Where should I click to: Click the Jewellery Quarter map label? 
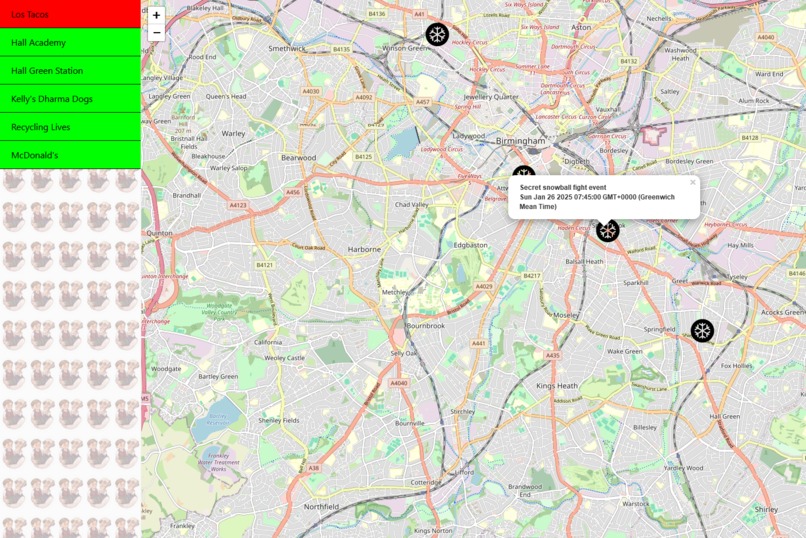[x=491, y=97]
